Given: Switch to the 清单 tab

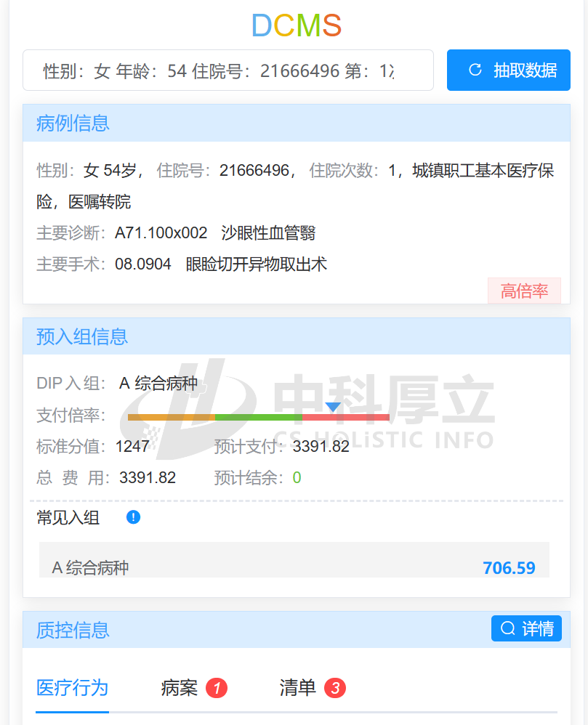Looking at the screenshot, I should point(297,688).
